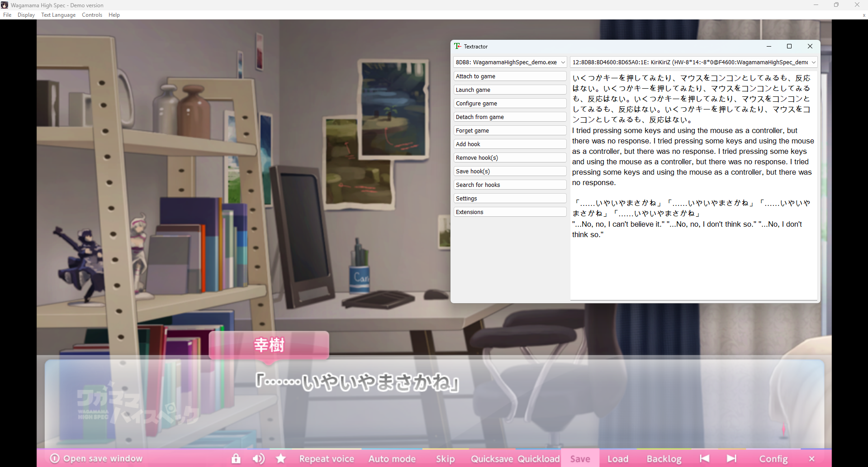The image size is (868, 467).
Task: Click the Open save window clock icon
Action: [x=54, y=458]
